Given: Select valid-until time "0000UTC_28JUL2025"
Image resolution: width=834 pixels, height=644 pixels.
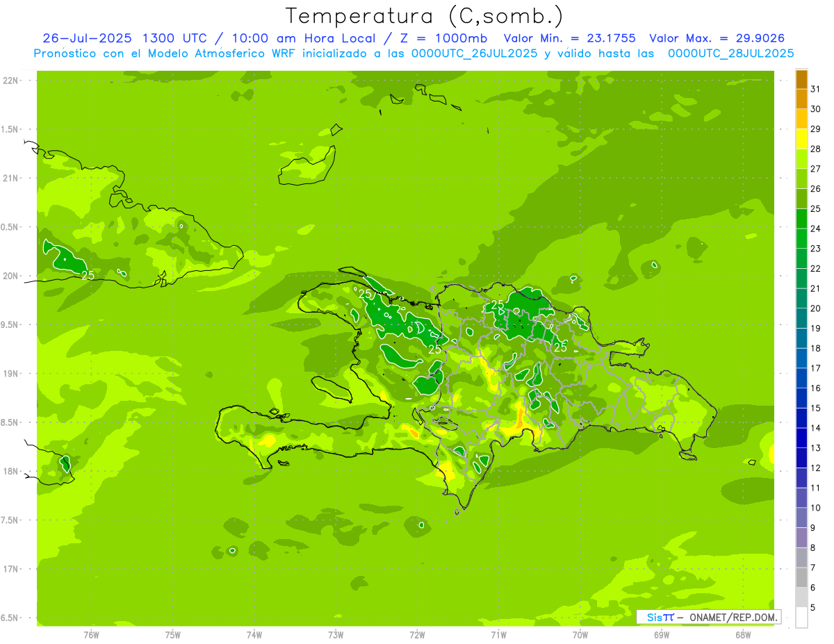Looking at the screenshot, I should click(730, 53).
